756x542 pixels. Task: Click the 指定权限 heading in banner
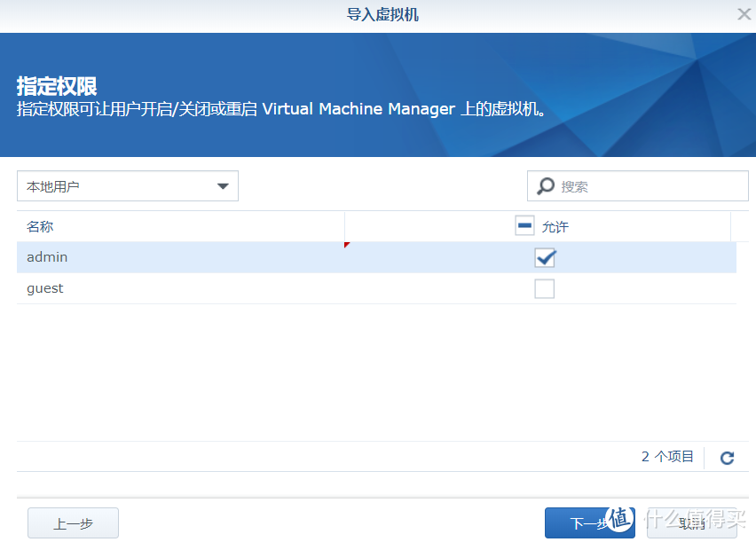(x=57, y=86)
